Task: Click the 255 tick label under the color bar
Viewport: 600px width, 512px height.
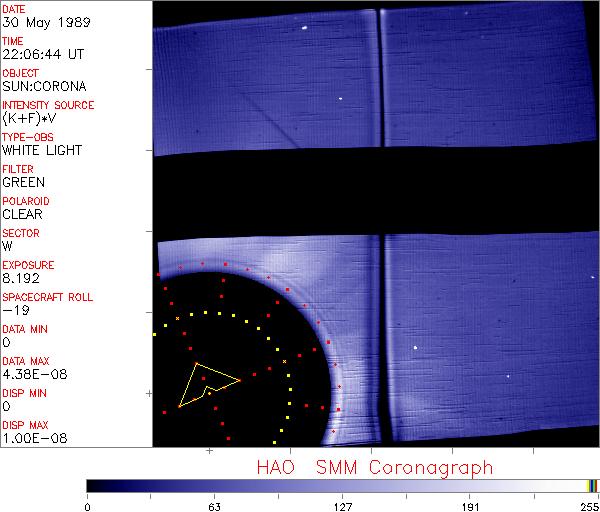Action: pos(588,506)
